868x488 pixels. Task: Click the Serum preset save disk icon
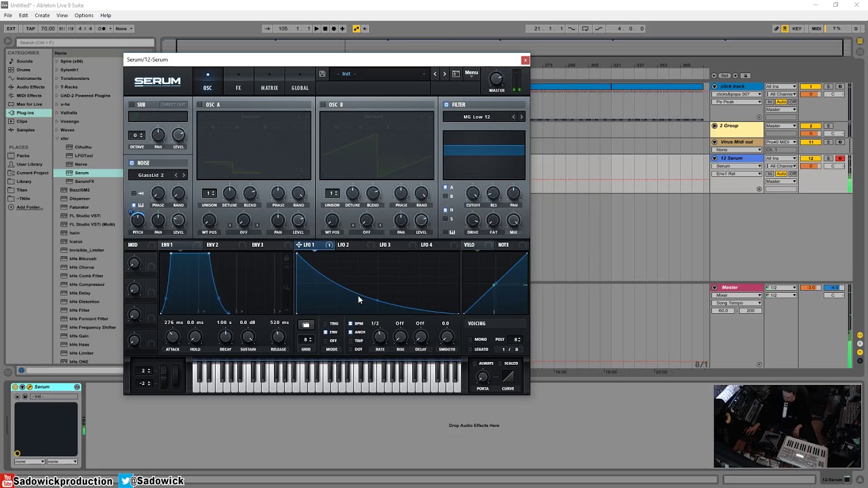coord(322,74)
